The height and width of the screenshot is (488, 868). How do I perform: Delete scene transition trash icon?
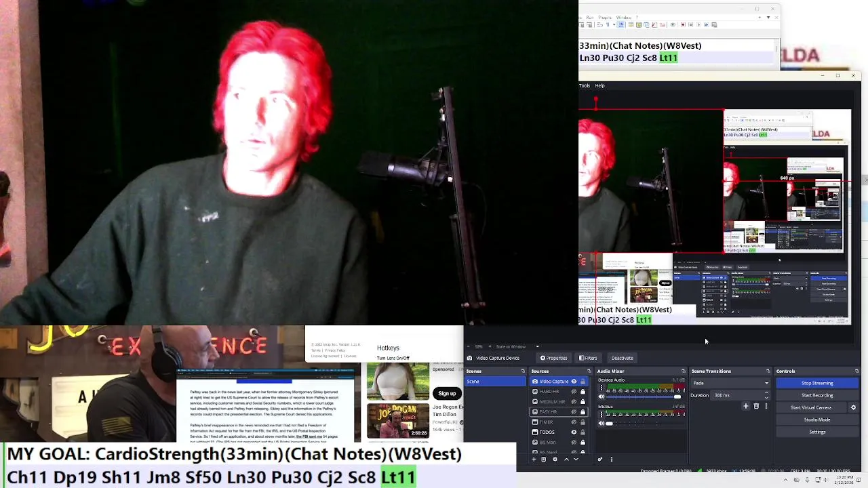pos(756,406)
